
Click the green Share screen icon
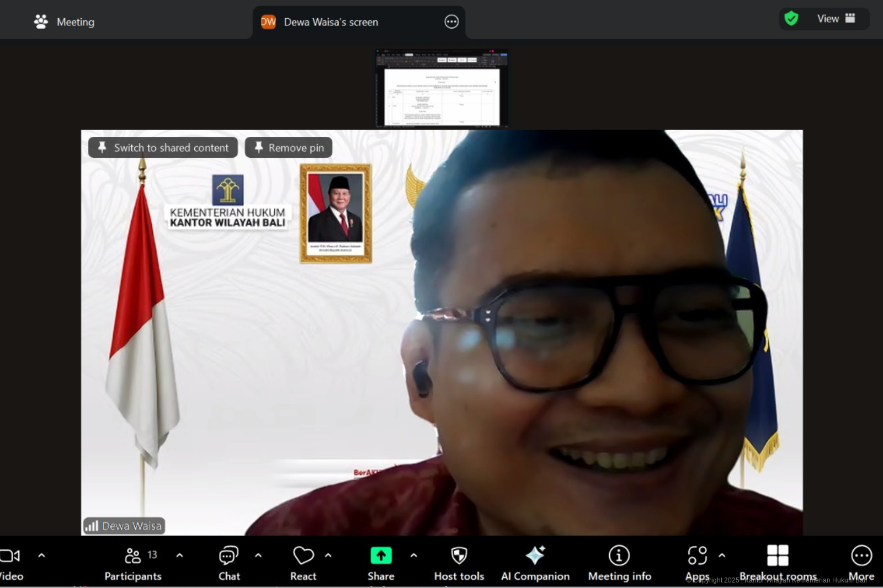(x=381, y=556)
